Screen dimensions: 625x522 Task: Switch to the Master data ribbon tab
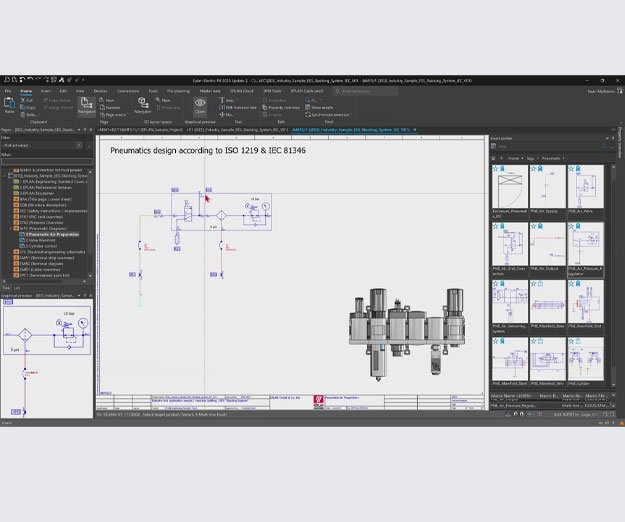pos(210,91)
